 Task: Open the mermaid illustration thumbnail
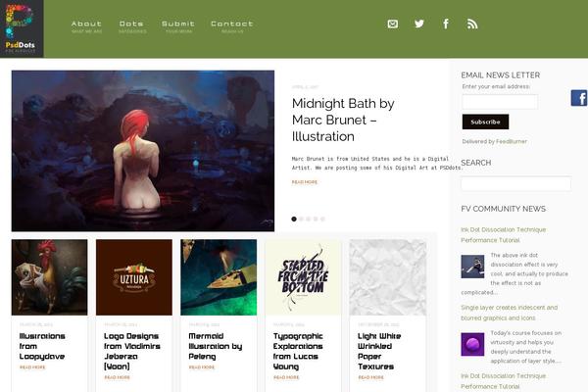click(219, 277)
